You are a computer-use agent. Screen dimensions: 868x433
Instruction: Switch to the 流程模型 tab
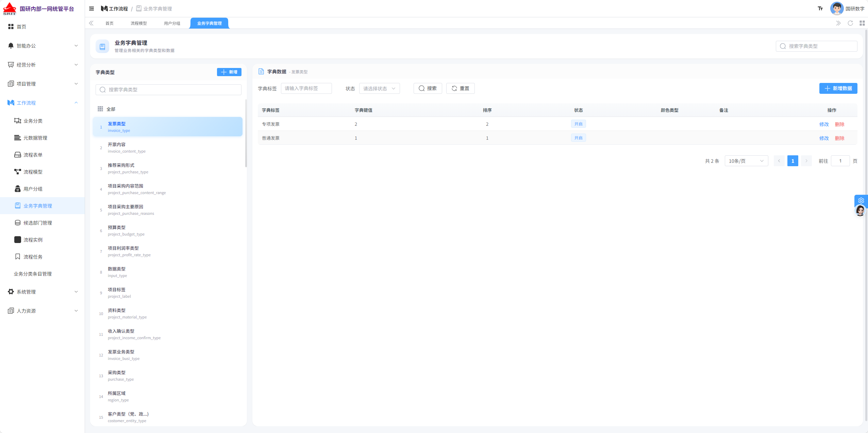(139, 23)
